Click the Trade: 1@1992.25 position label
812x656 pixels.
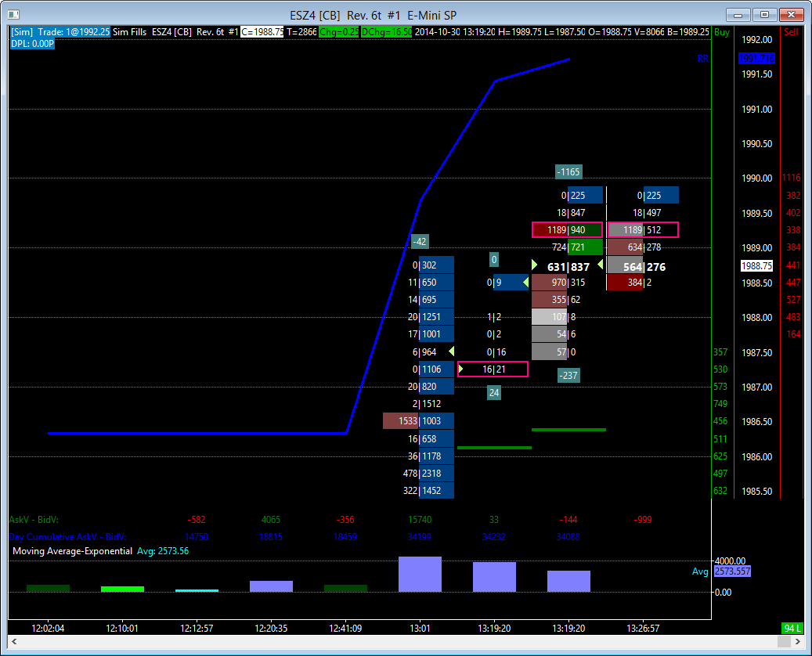click(x=73, y=32)
